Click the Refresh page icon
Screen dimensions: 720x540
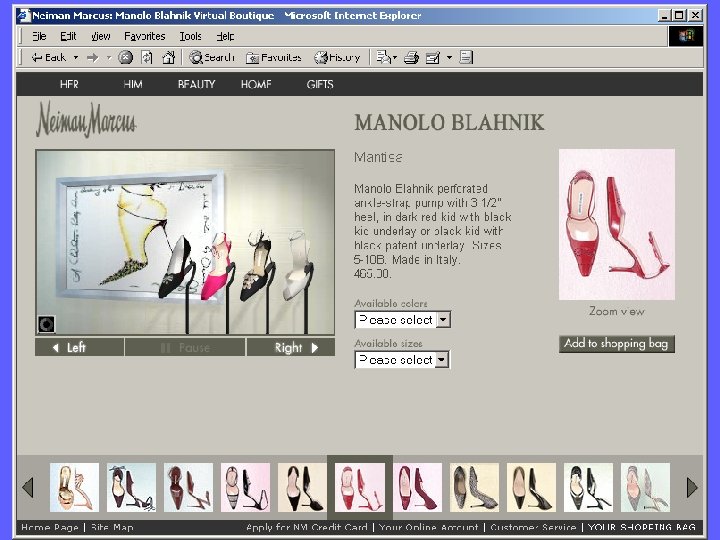pos(147,57)
